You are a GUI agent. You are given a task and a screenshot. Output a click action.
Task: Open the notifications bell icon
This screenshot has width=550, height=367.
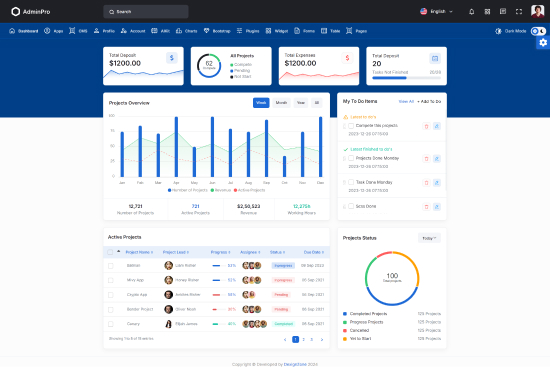(471, 12)
